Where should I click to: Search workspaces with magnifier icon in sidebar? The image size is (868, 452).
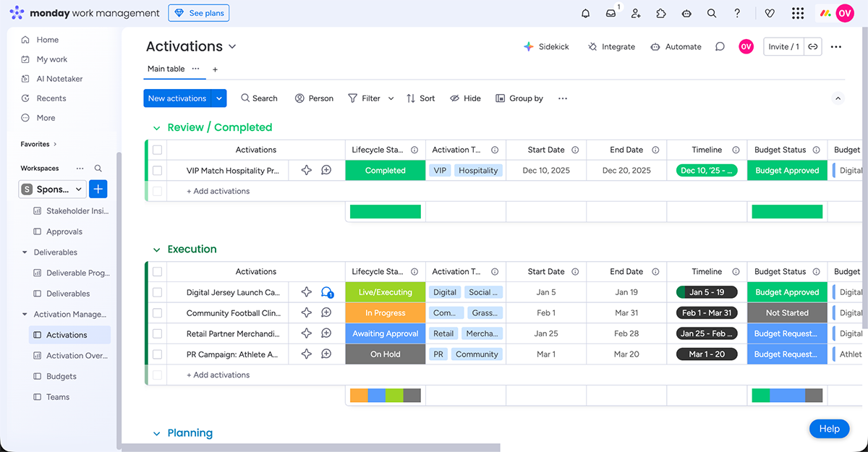point(98,168)
